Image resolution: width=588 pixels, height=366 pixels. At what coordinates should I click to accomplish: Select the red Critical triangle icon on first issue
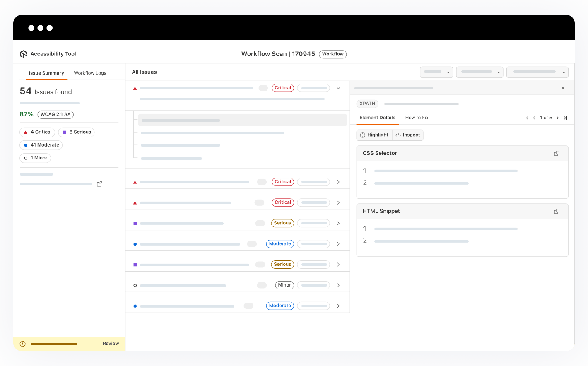coord(135,88)
